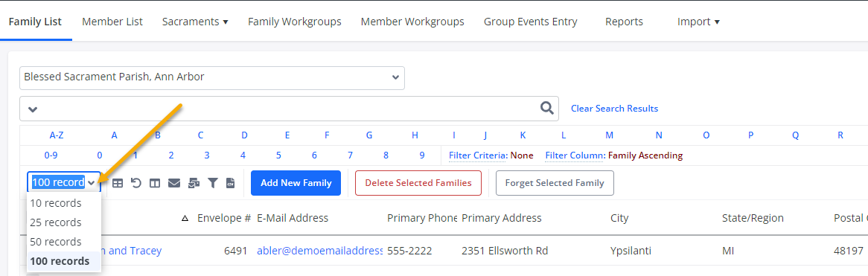
Task: Open the Sacraments menu
Action: click(x=195, y=22)
